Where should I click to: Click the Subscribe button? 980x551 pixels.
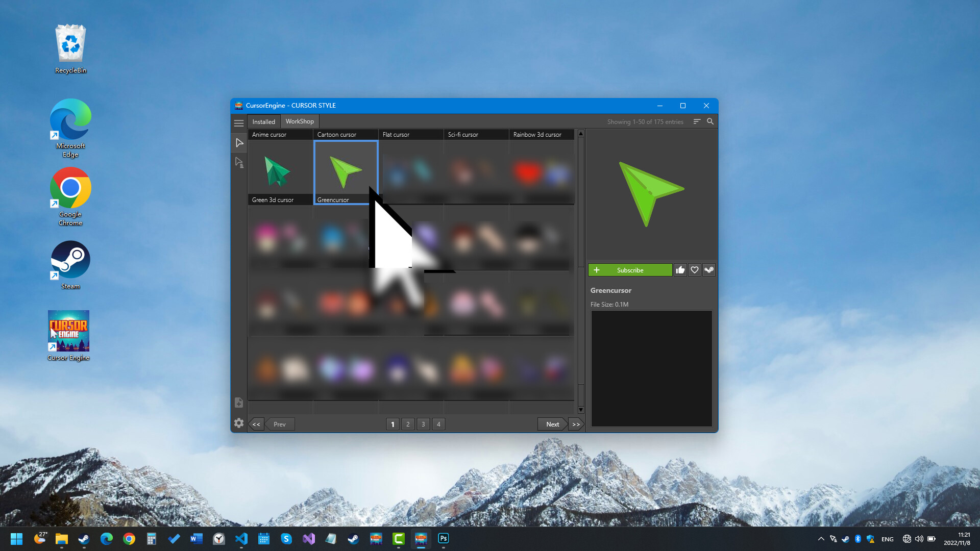(630, 270)
